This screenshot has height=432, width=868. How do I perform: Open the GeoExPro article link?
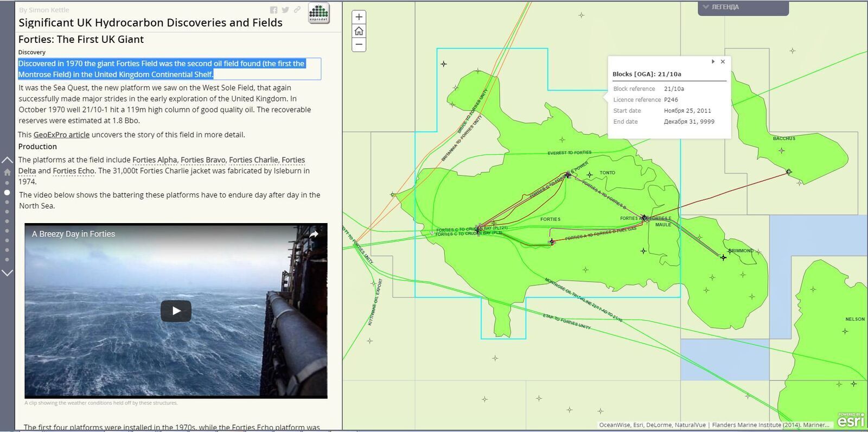[x=61, y=135]
